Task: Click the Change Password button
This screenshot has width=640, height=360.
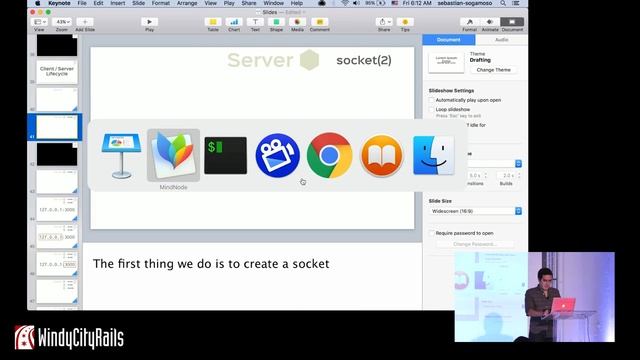Action: 475,244
